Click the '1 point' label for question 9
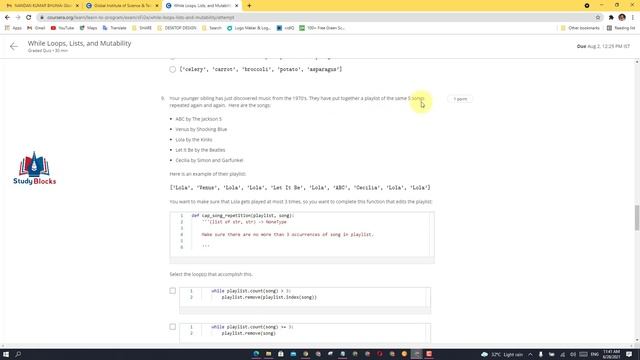 pyautogui.click(x=460, y=99)
